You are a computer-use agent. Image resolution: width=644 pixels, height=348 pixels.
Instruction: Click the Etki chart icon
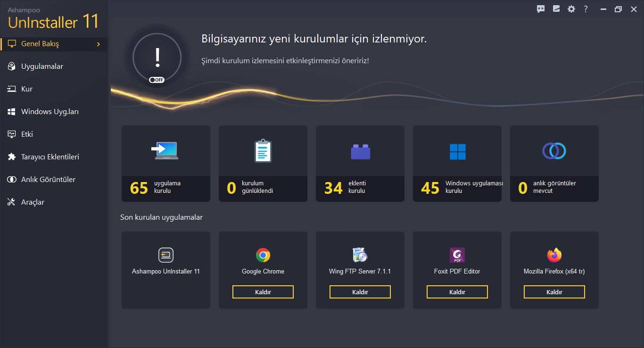pos(12,134)
